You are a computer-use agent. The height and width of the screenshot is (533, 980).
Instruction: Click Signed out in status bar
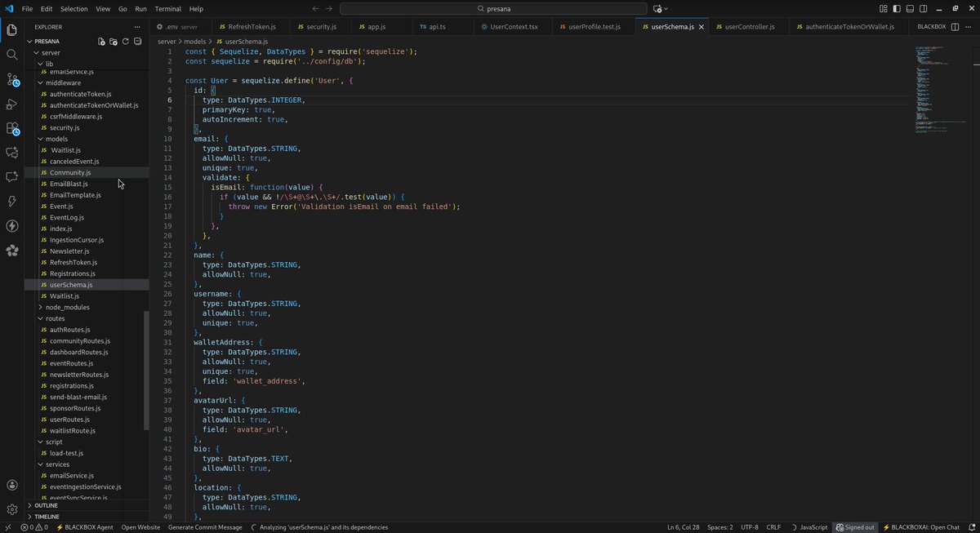(x=855, y=527)
